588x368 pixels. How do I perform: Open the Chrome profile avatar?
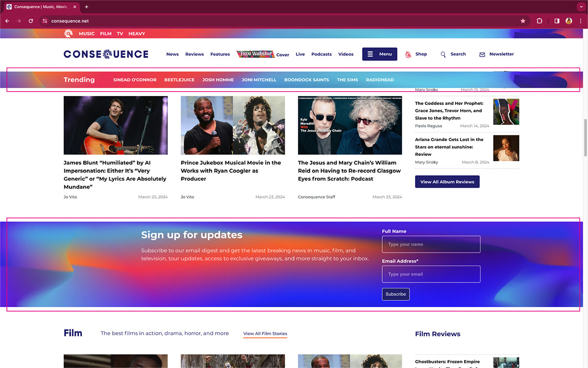tap(569, 21)
